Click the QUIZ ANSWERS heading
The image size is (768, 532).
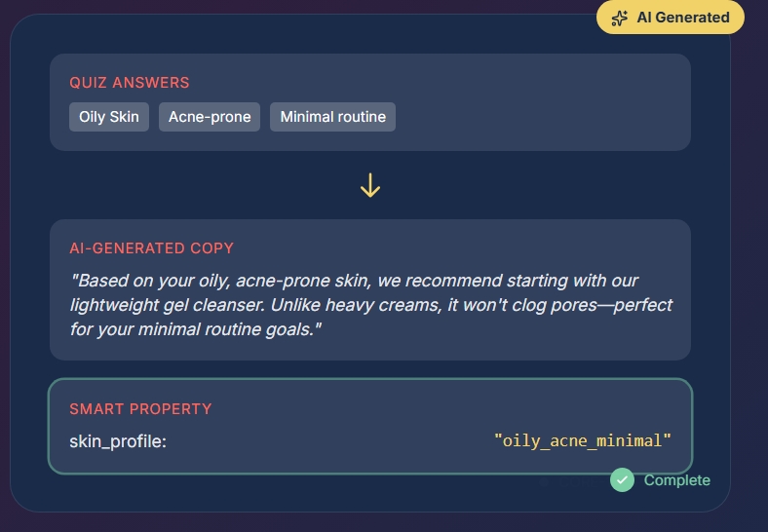coord(130,83)
